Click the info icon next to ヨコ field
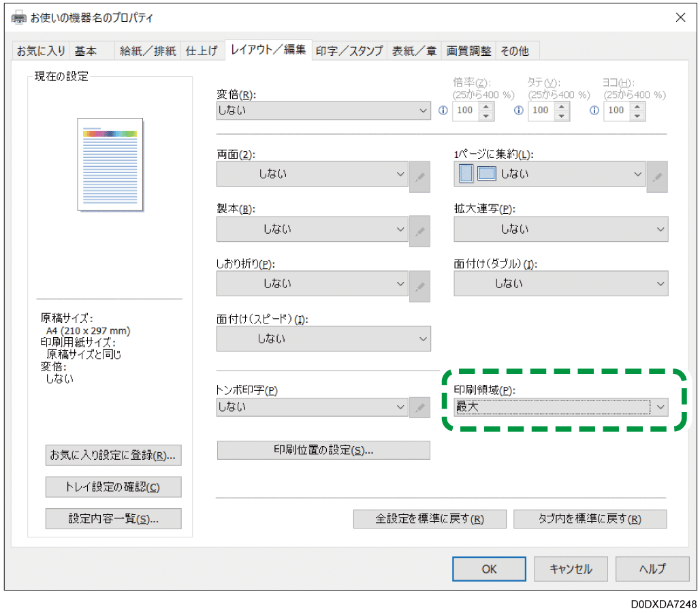 [x=593, y=110]
